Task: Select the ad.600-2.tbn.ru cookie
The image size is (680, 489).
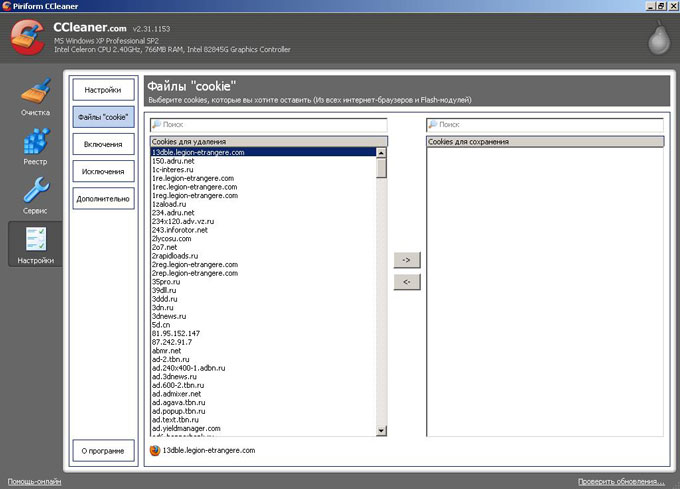Action: (x=263, y=385)
